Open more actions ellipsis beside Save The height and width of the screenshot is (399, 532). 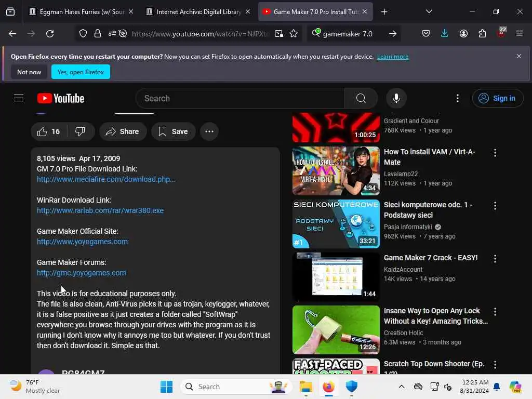pos(209,131)
